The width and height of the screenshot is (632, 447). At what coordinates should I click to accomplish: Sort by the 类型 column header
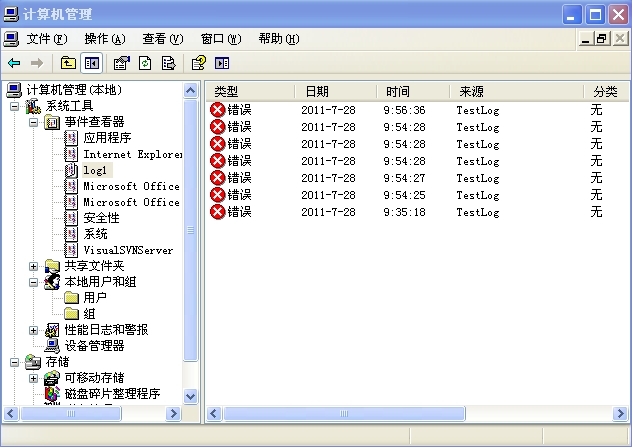[250, 91]
